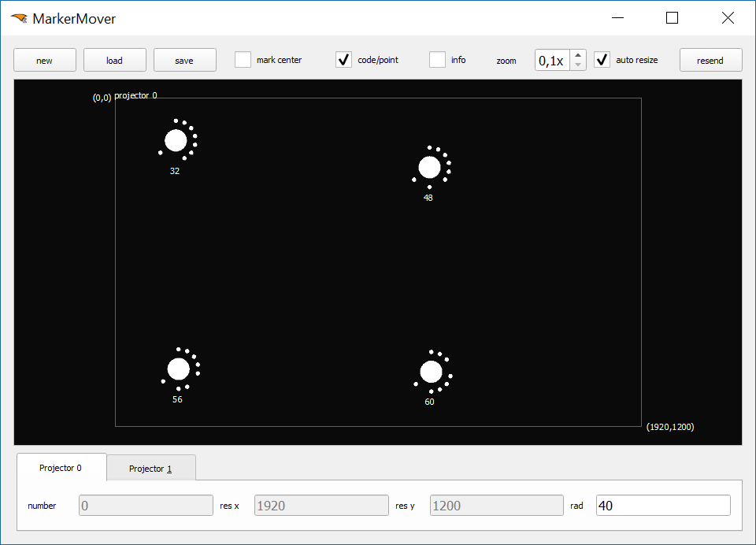Screen dimensions: 756x545
Task: Decrease zoom with the down arrow
Action: 578,65
